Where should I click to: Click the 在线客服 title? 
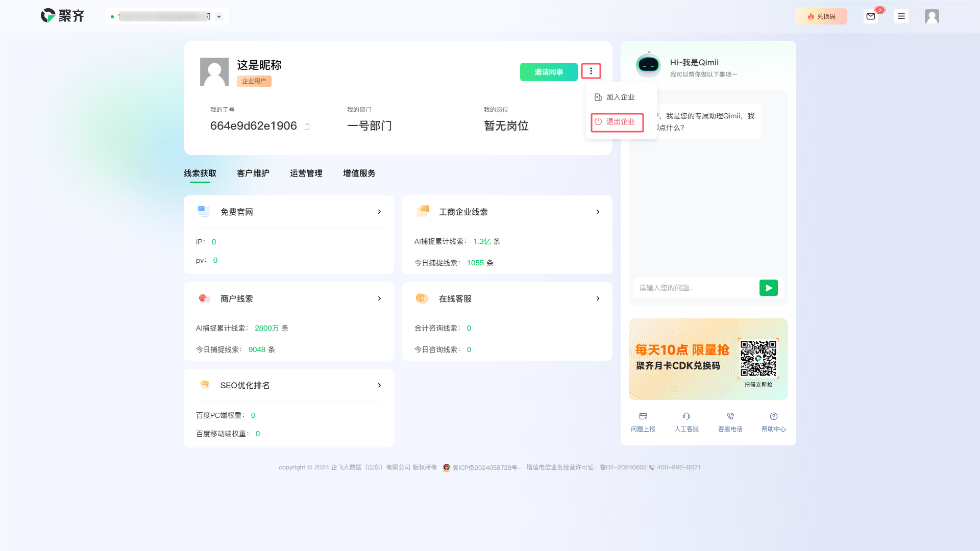pyautogui.click(x=455, y=299)
